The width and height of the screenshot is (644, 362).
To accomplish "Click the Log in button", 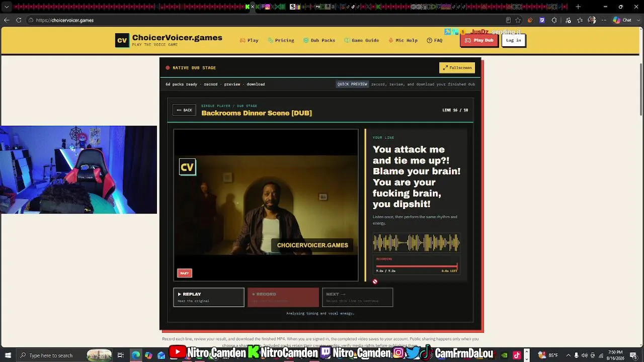I will point(513,40).
